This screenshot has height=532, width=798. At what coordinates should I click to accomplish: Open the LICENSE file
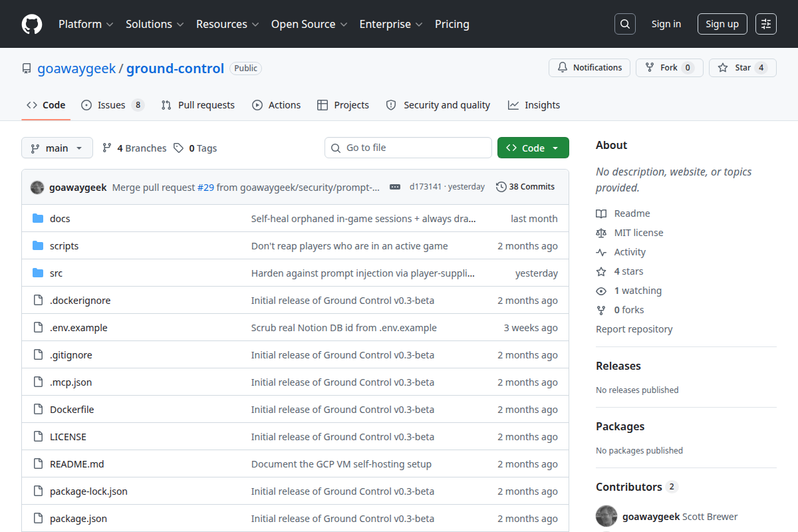tap(68, 437)
